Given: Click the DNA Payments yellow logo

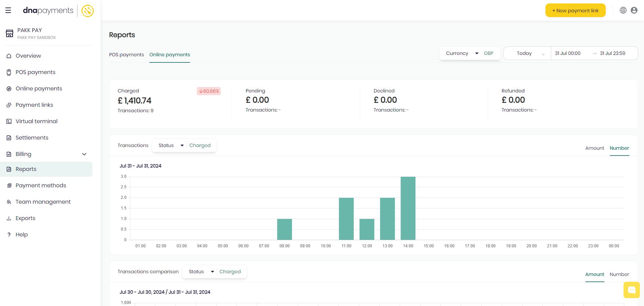Looking at the screenshot, I should click(88, 11).
